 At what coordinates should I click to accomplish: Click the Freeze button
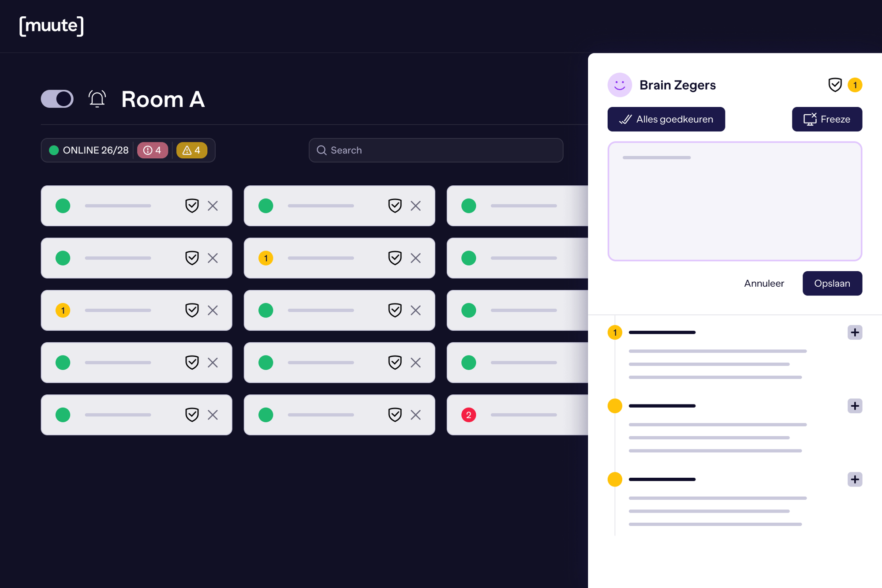[827, 119]
